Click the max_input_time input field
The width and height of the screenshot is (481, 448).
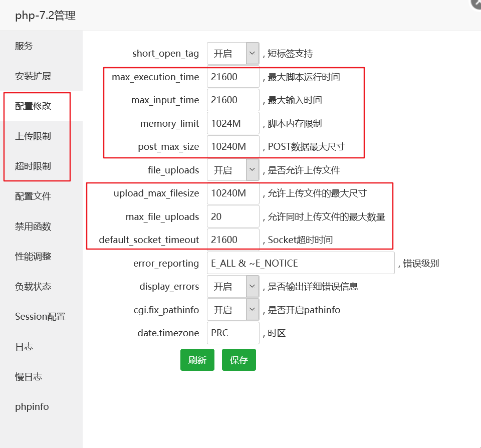[233, 100]
